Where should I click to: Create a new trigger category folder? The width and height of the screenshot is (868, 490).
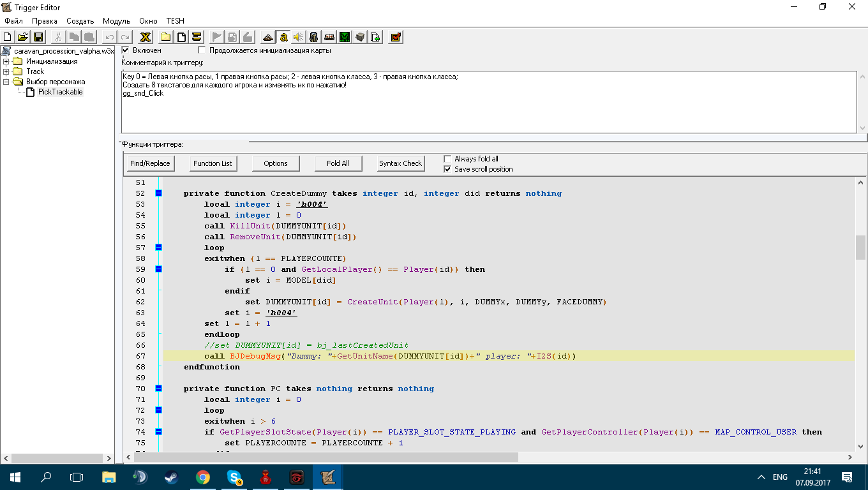pyautogui.click(x=165, y=37)
